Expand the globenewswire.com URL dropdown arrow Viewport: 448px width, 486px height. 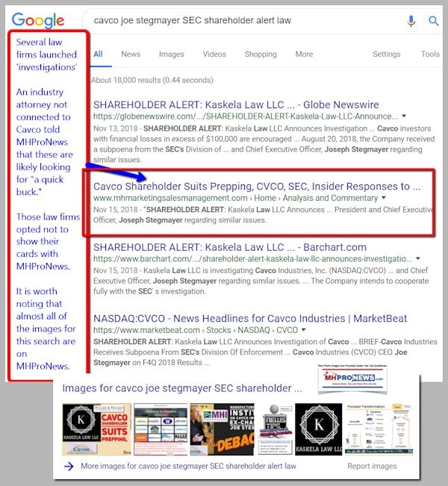(404, 116)
